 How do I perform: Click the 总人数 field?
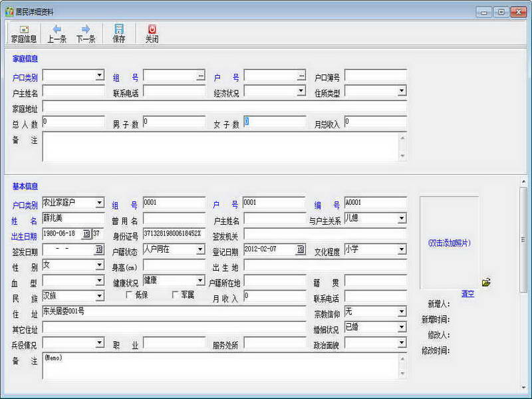click(74, 122)
